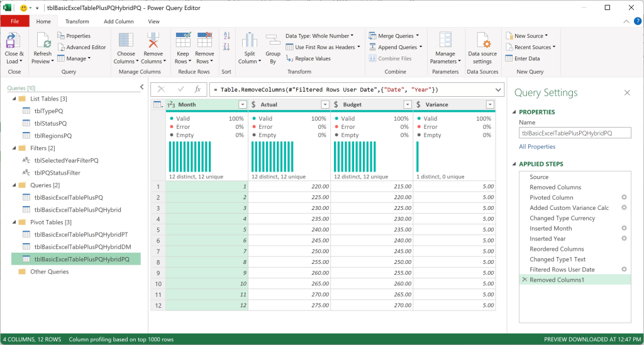Screen dimensions: 644x345
Task: Open Month column filter dropdown
Action: 242,104
